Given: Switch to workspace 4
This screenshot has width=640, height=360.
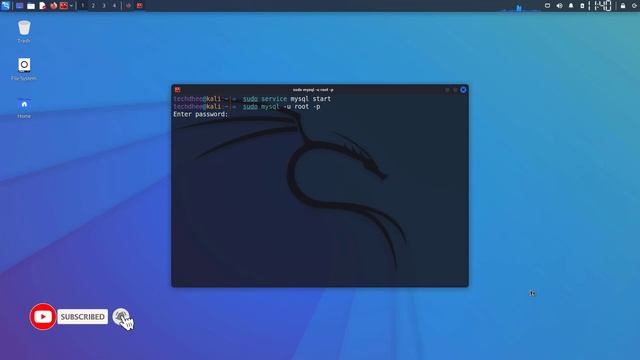Looking at the screenshot, I should pyautogui.click(x=114, y=6).
